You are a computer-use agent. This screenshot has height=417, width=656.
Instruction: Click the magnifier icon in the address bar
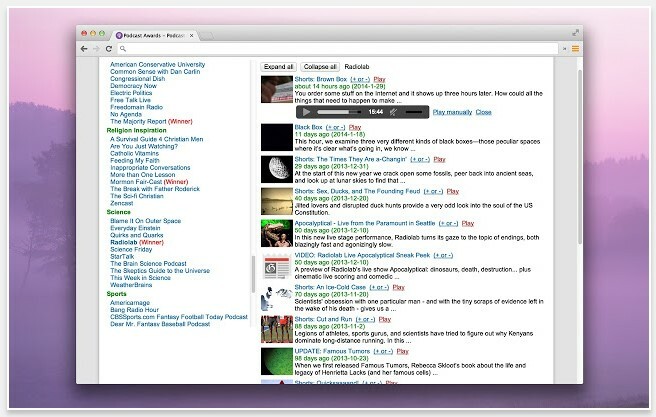[x=123, y=49]
